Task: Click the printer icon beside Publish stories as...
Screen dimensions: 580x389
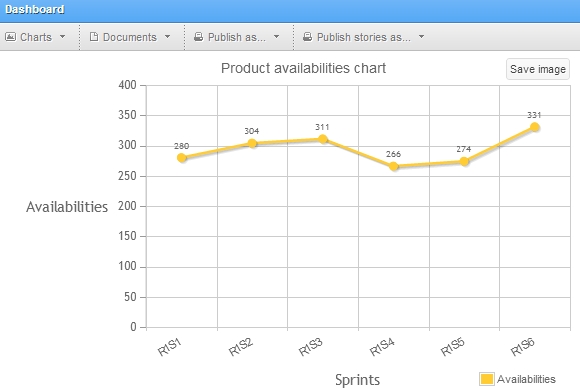Action: click(x=307, y=37)
